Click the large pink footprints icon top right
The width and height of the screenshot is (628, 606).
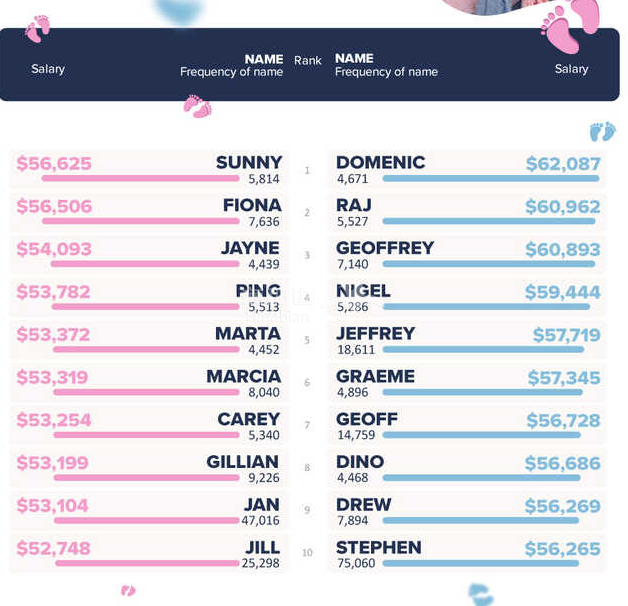click(x=570, y=25)
